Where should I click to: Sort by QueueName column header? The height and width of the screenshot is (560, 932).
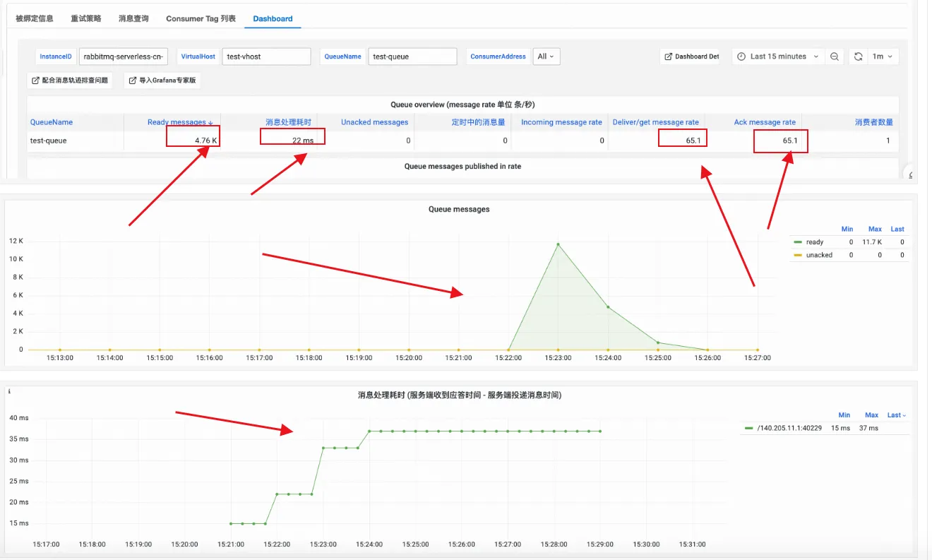52,122
